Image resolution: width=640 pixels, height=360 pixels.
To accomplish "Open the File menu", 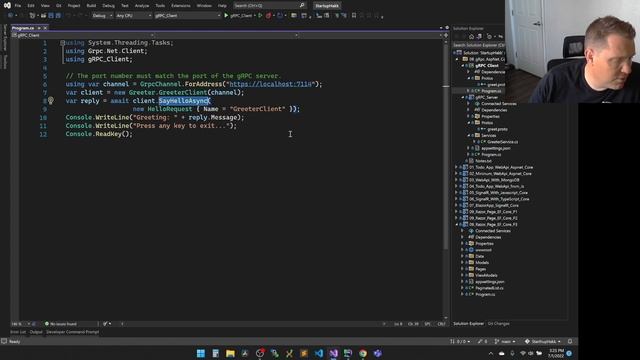I will [18, 6].
